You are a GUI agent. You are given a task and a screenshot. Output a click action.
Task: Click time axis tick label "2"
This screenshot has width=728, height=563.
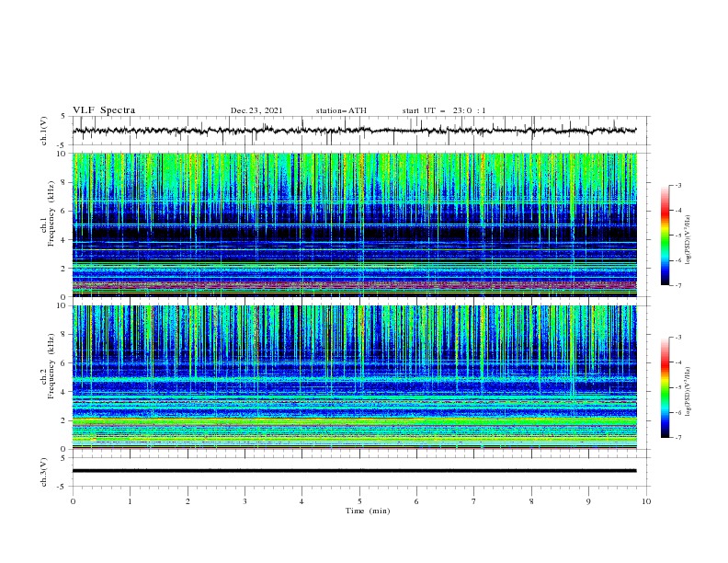pyautogui.click(x=188, y=501)
